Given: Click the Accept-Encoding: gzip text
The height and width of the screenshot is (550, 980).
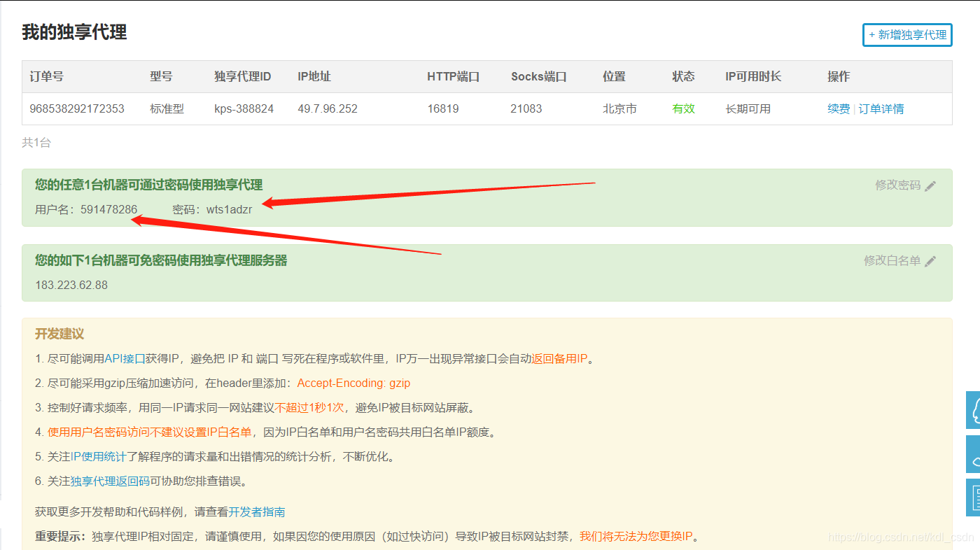Looking at the screenshot, I should pos(353,383).
